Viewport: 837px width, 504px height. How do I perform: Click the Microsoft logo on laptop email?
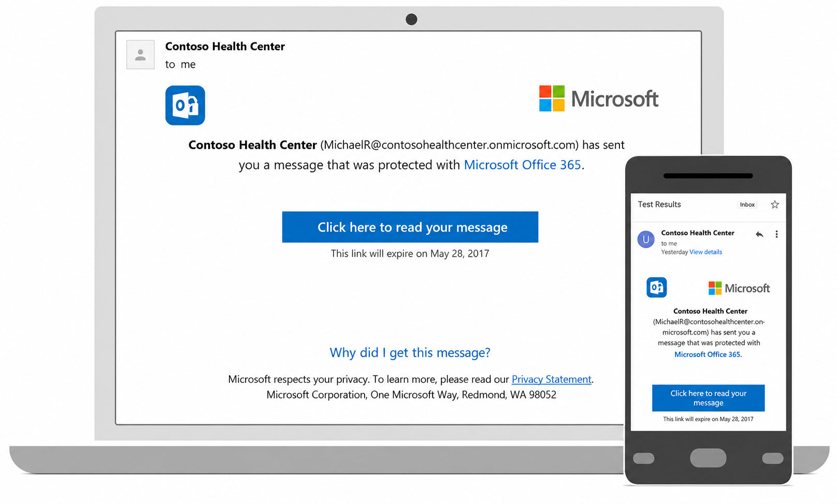pos(599,98)
